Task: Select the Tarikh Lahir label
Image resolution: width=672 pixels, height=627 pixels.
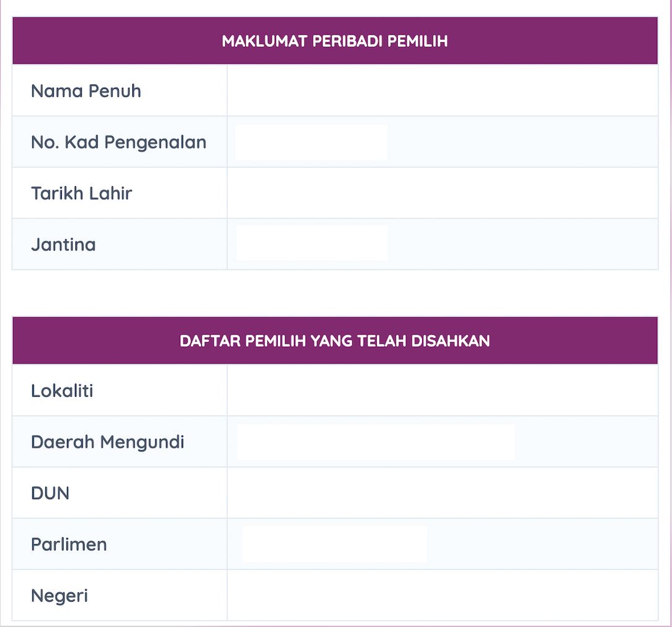Action: pos(82,194)
